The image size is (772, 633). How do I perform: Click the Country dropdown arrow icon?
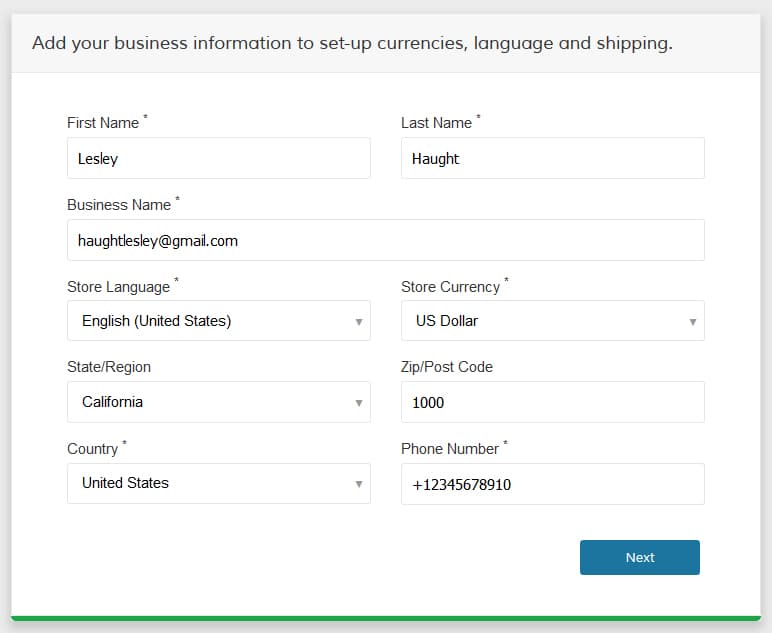[x=359, y=484]
